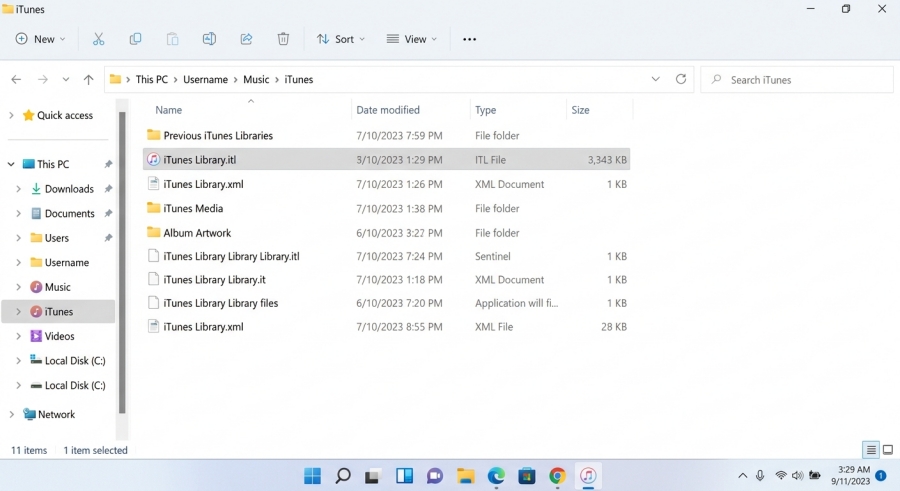Click the volume speaker tray icon
Screen dimensions: 900x491
click(797, 475)
